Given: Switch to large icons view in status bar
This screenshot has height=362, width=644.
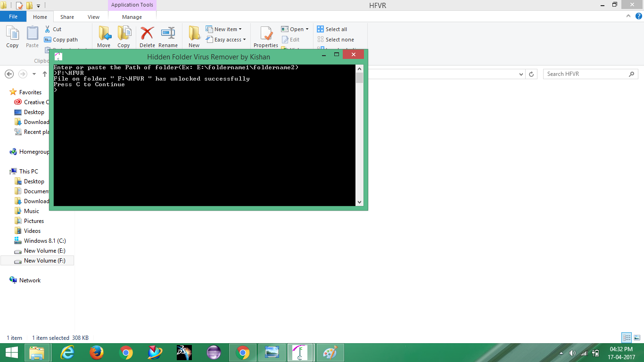Looking at the screenshot, I should (x=637, y=337).
